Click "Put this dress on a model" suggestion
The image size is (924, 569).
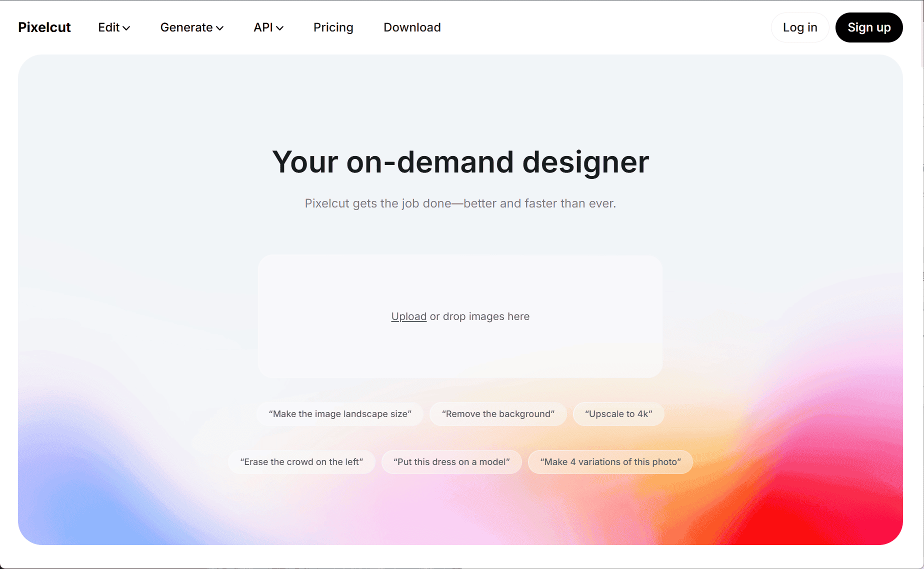451,461
